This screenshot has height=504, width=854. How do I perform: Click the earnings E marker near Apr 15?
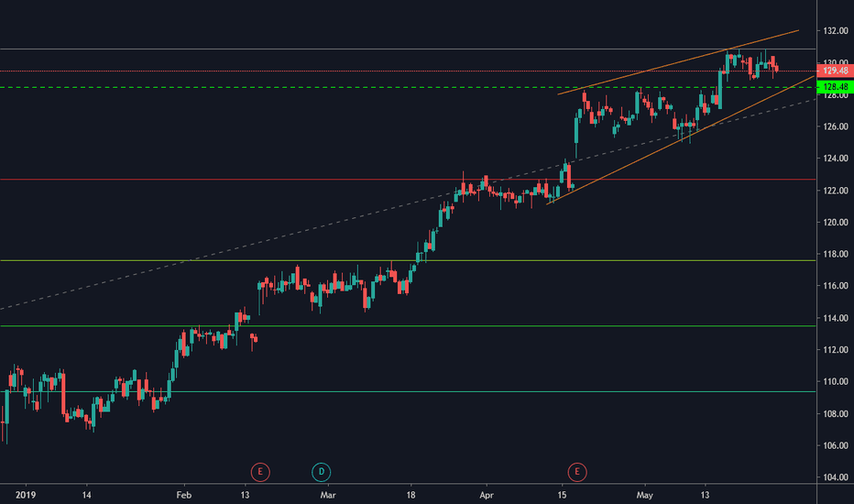pyautogui.click(x=577, y=472)
